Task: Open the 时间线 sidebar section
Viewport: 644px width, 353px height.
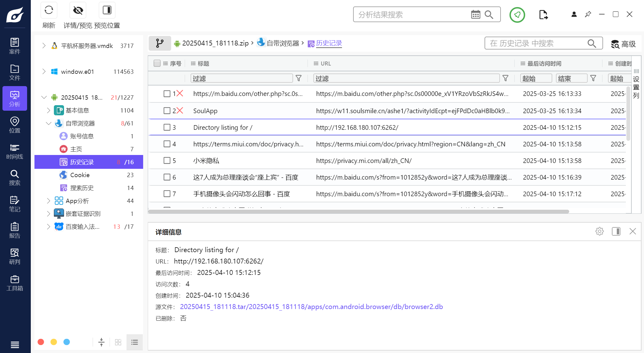Action: click(15, 151)
